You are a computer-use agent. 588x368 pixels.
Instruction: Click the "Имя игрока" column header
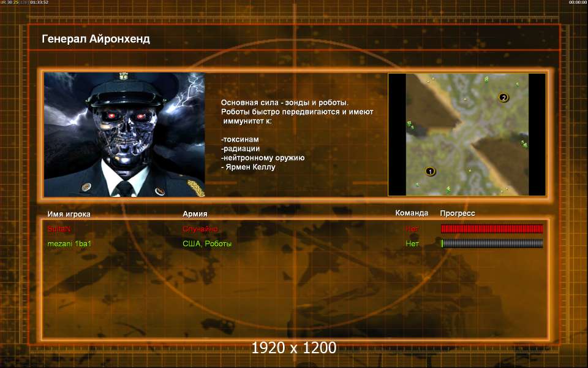[69, 214]
